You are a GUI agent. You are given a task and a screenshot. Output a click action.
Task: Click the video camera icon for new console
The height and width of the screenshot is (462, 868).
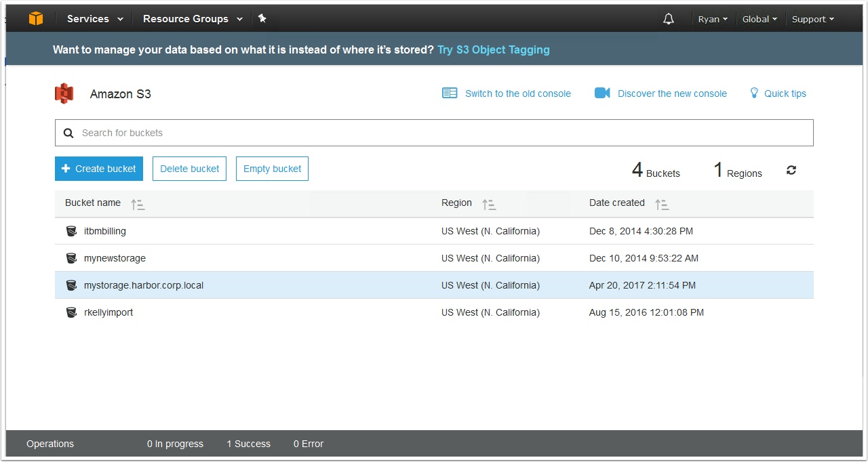[602, 93]
